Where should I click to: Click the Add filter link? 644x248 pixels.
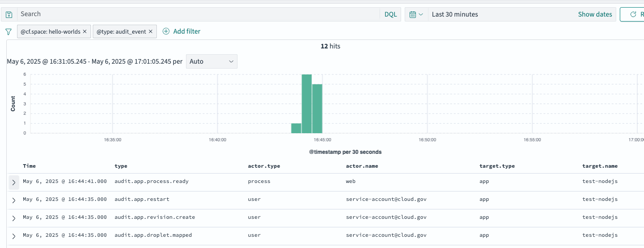(x=187, y=31)
